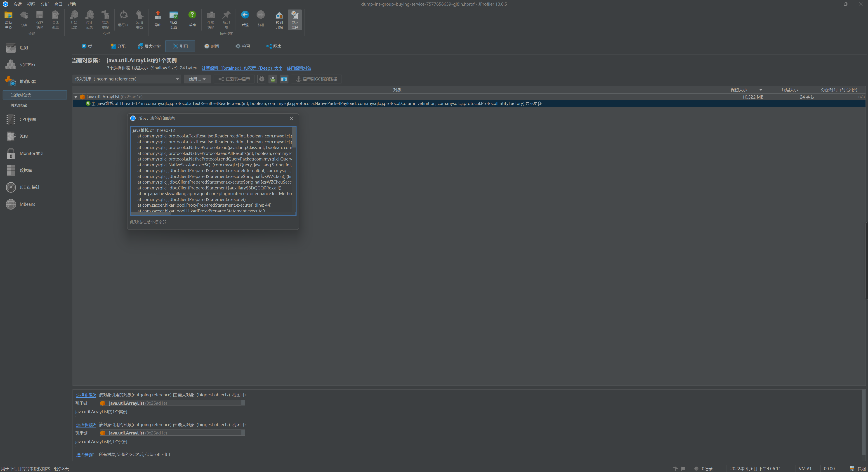The image size is (868, 472).
Task: Open the Incoming references dropdown
Action: pyautogui.click(x=127, y=79)
